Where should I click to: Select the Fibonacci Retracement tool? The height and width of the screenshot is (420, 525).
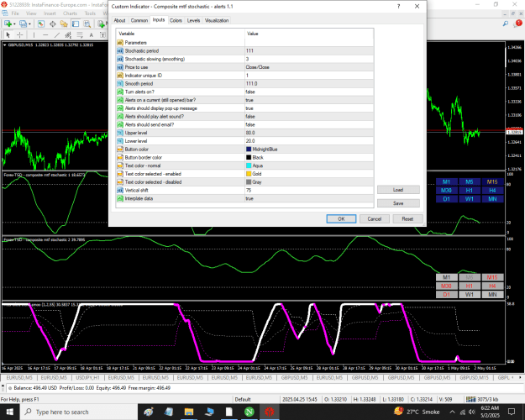tap(80, 34)
